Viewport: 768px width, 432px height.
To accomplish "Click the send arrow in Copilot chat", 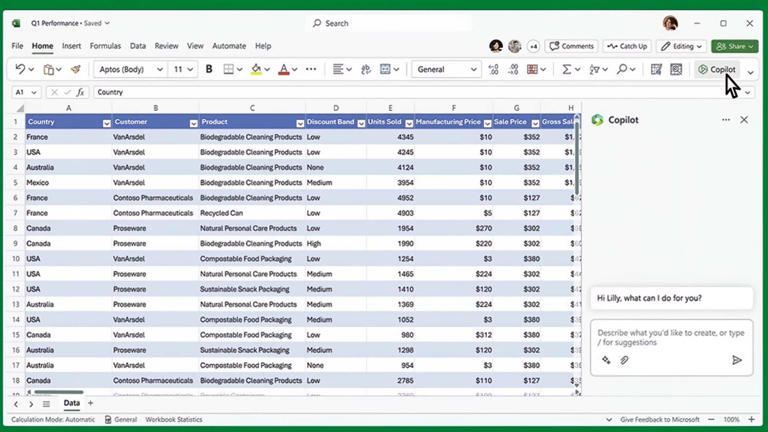I will click(737, 360).
